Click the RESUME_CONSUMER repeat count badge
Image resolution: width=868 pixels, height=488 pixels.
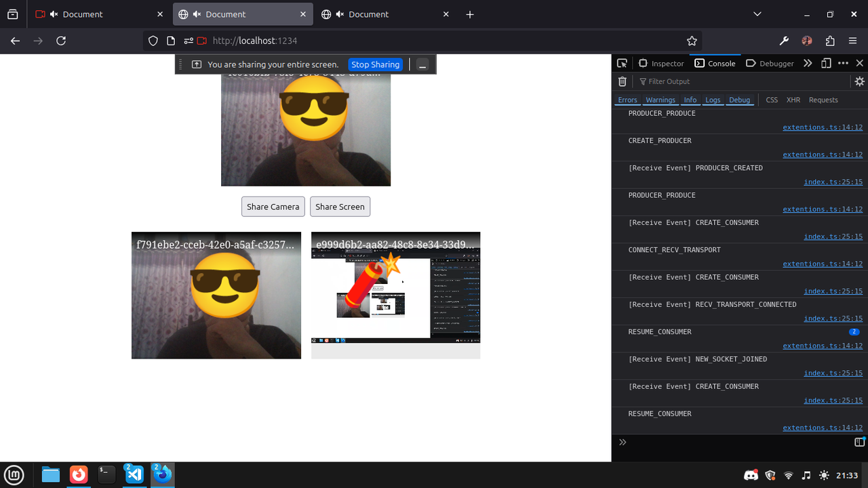pyautogui.click(x=854, y=331)
